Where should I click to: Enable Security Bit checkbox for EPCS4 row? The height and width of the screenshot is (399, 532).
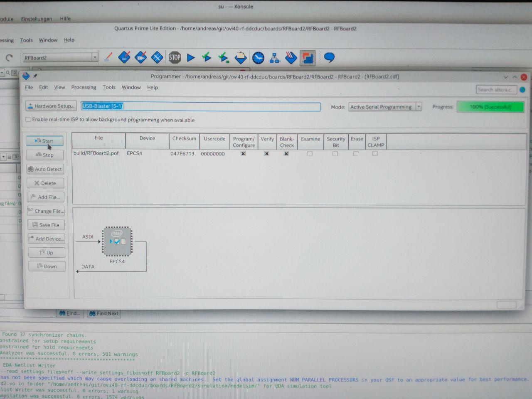click(x=335, y=154)
